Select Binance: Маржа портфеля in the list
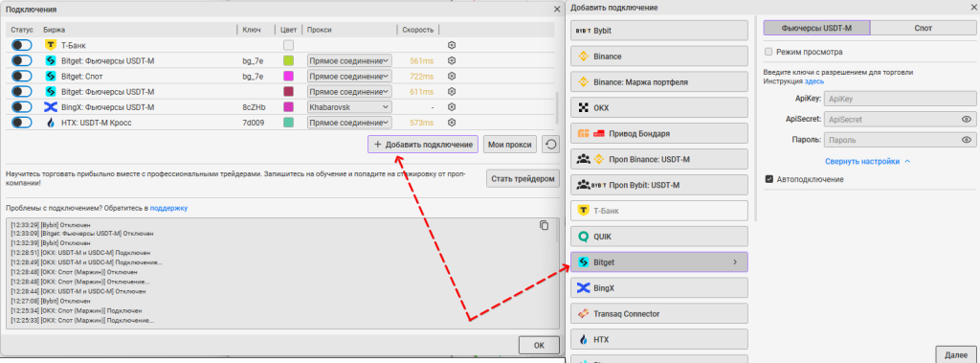Viewport: 980px width, 363px height. point(659,82)
